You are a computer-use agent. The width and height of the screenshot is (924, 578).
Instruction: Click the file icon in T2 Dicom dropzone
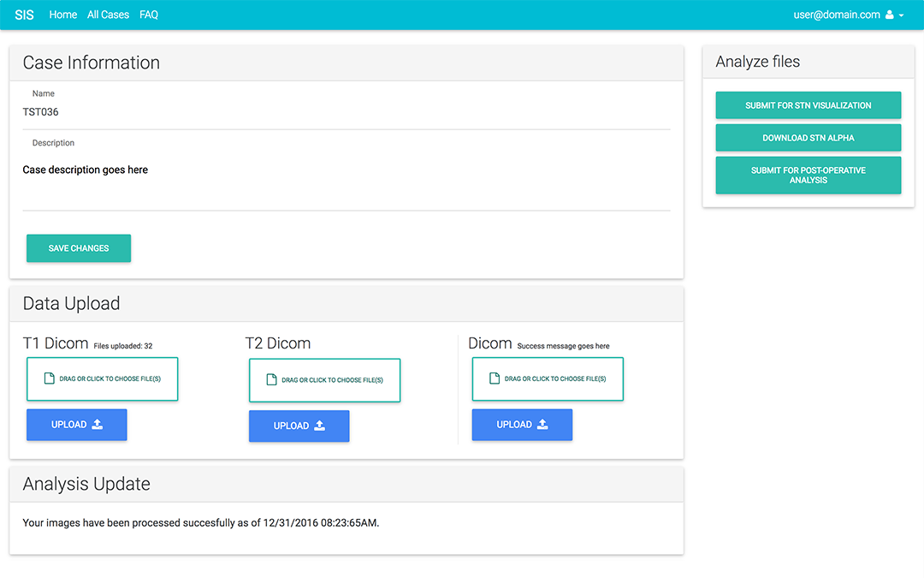pyautogui.click(x=272, y=380)
